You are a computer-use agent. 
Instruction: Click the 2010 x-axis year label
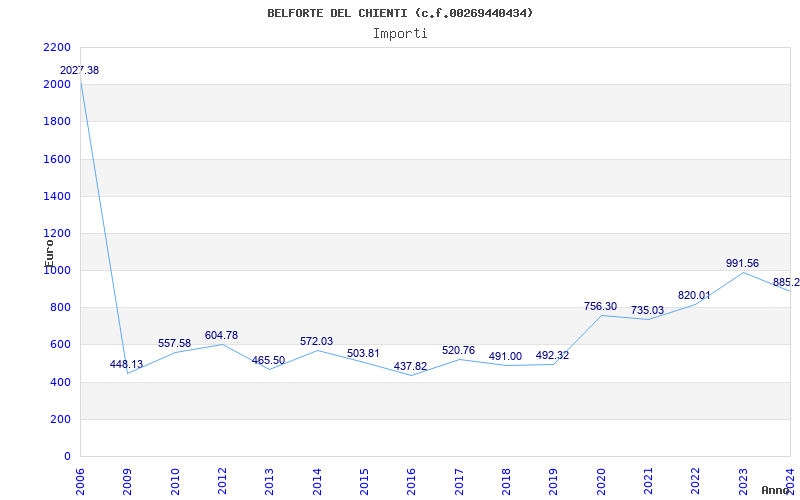tap(175, 482)
